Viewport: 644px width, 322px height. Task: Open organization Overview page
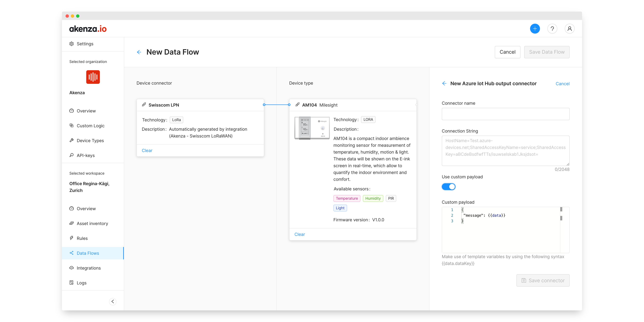[93, 111]
